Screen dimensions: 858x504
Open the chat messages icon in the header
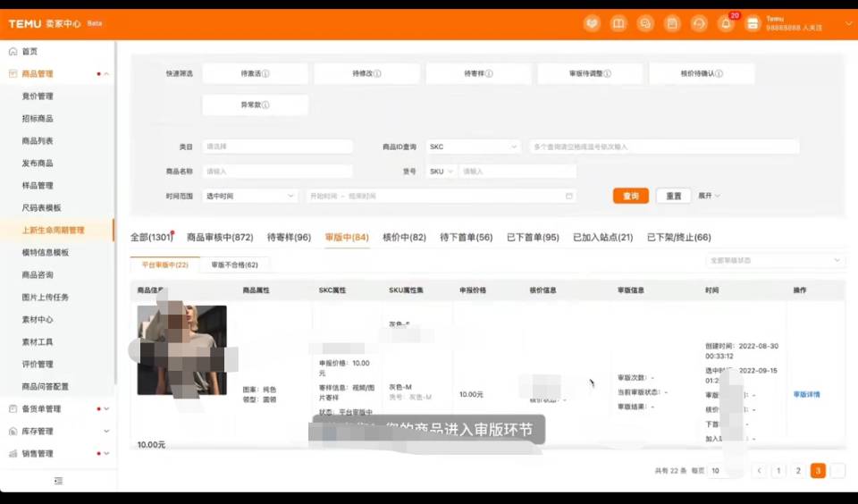[x=645, y=23]
